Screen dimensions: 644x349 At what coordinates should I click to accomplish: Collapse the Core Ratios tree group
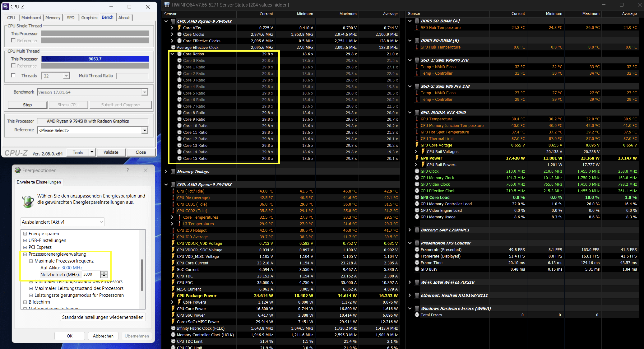coord(172,54)
